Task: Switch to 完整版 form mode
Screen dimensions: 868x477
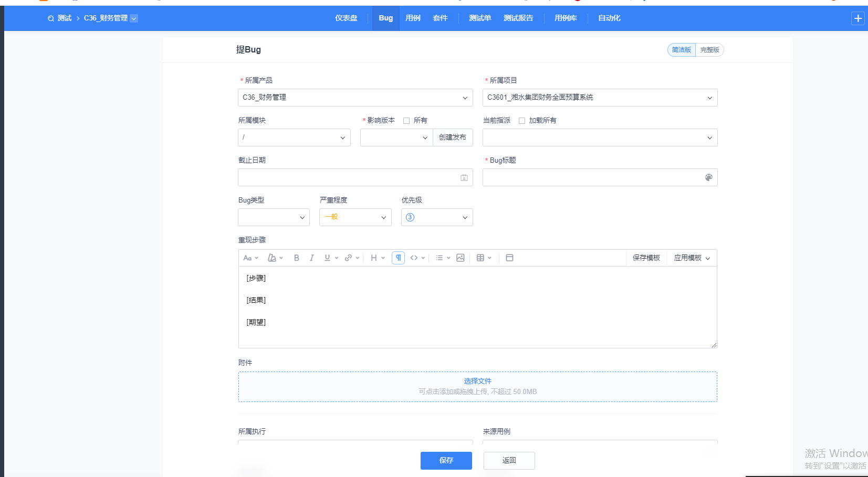Action: 709,50
